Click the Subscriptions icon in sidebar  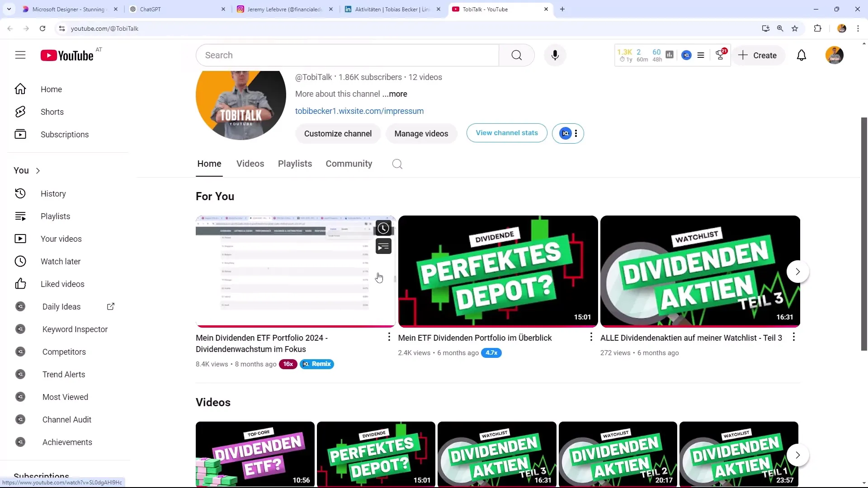(x=20, y=134)
